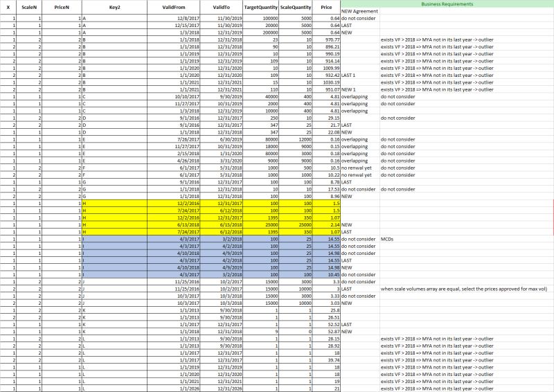The height and width of the screenshot is (392, 554).
Task: Select the ValidFrom cell 1/1/2026
Action: coord(174,389)
